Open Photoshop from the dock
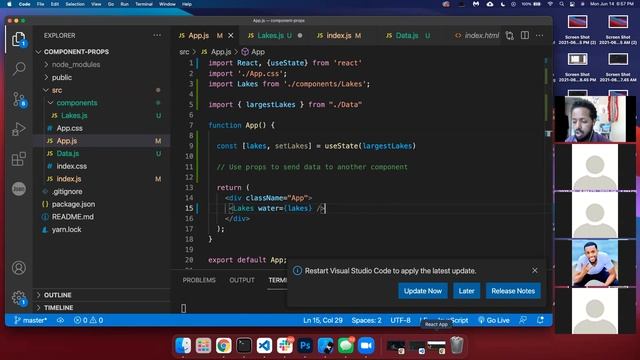 point(305,346)
